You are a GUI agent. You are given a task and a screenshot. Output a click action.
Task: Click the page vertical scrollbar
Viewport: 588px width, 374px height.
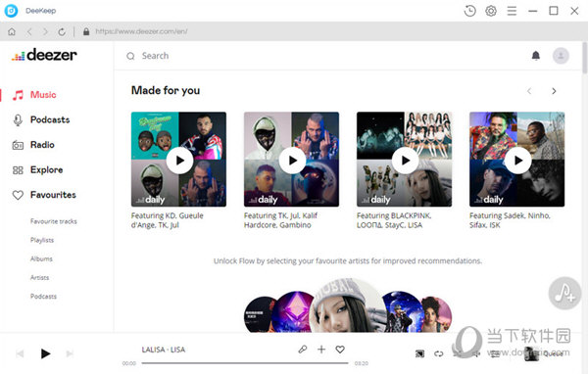tap(585, 58)
